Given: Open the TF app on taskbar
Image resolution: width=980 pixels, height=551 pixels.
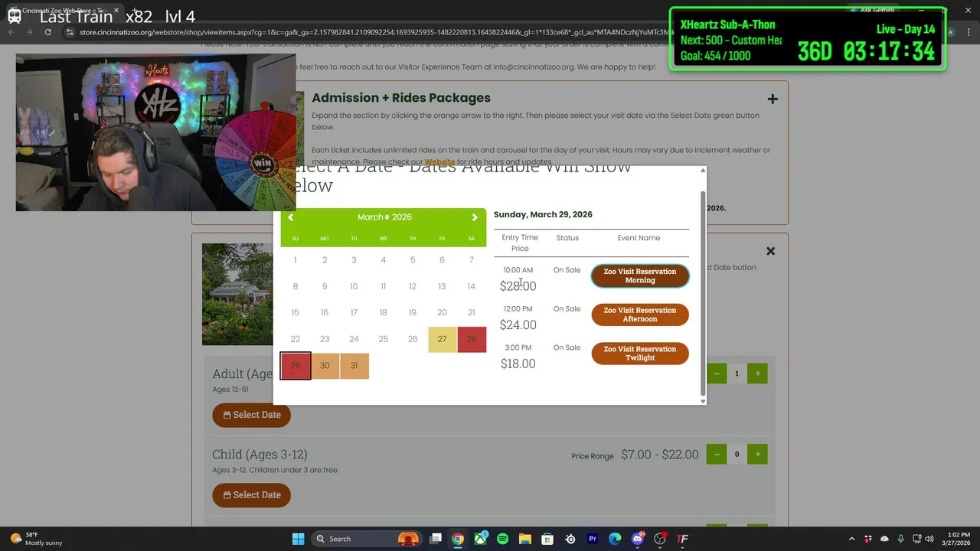Looking at the screenshot, I should pos(682,539).
